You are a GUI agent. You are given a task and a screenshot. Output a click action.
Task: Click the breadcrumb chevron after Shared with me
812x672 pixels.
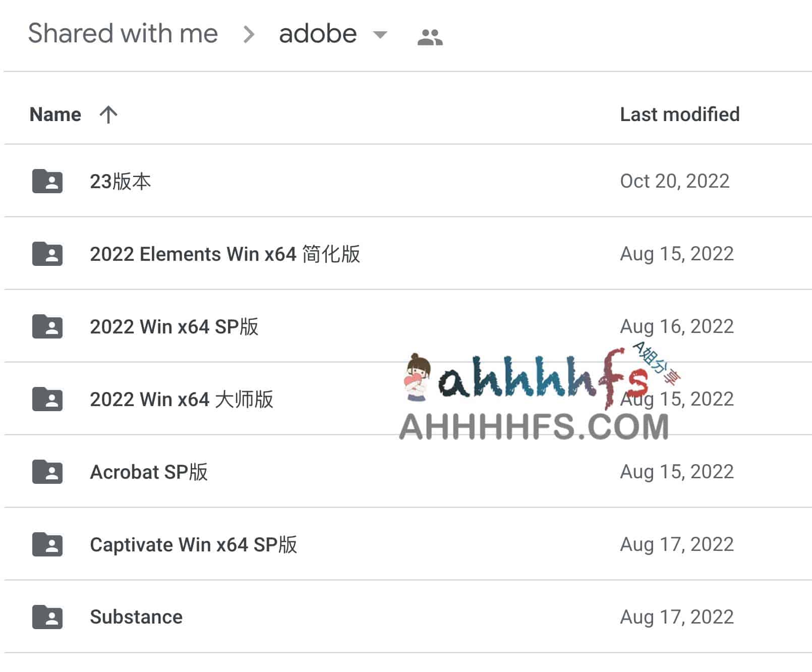coord(249,34)
